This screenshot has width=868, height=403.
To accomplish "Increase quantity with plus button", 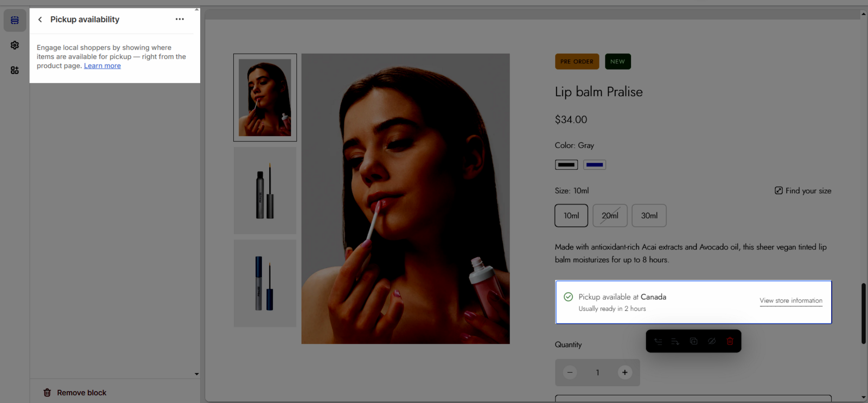I will 625,373.
